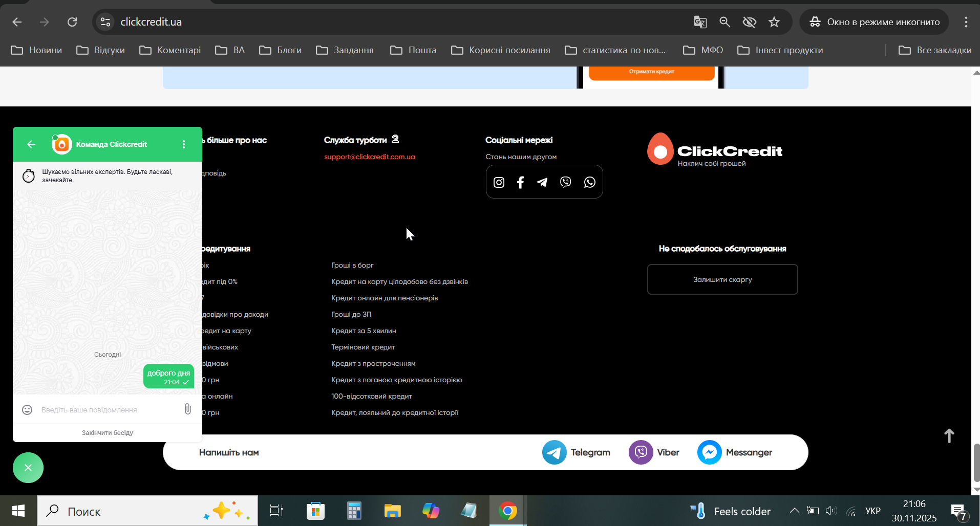Click 'Закінчити бесіду' to end chat
This screenshot has width=980, height=526.
point(108,433)
